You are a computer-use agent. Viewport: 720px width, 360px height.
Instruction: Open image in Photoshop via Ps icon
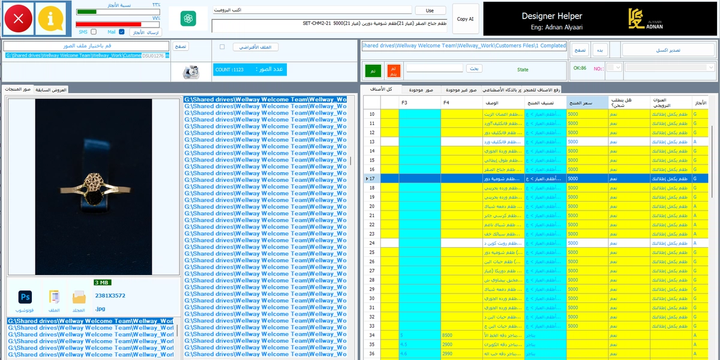[25, 297]
